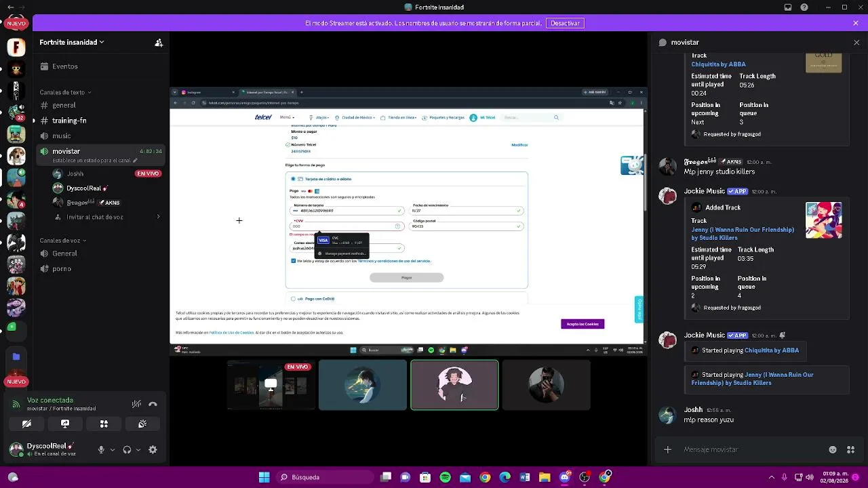This screenshot has height=488, width=868.
Task: Uncheck the terms agreement checkbox
Action: (293, 261)
